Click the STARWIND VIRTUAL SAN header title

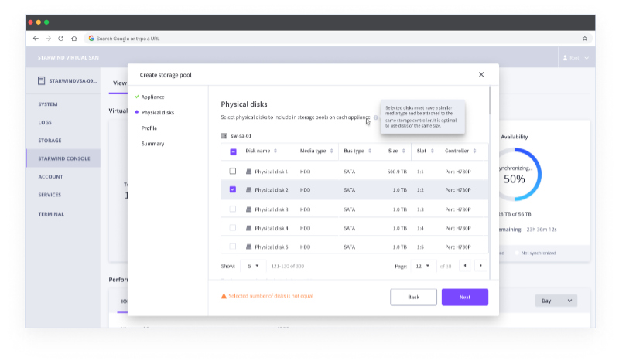point(68,58)
